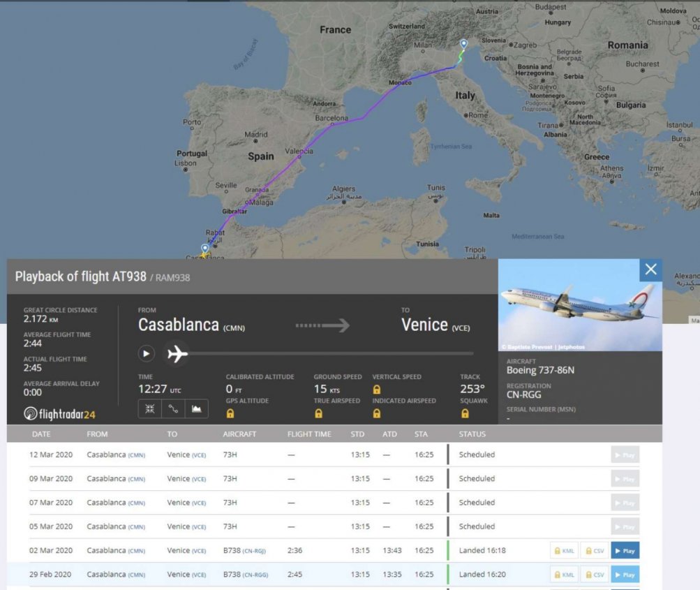Click the '2.172 KM' great circle distance
The width and height of the screenshot is (700, 590).
coord(40,319)
